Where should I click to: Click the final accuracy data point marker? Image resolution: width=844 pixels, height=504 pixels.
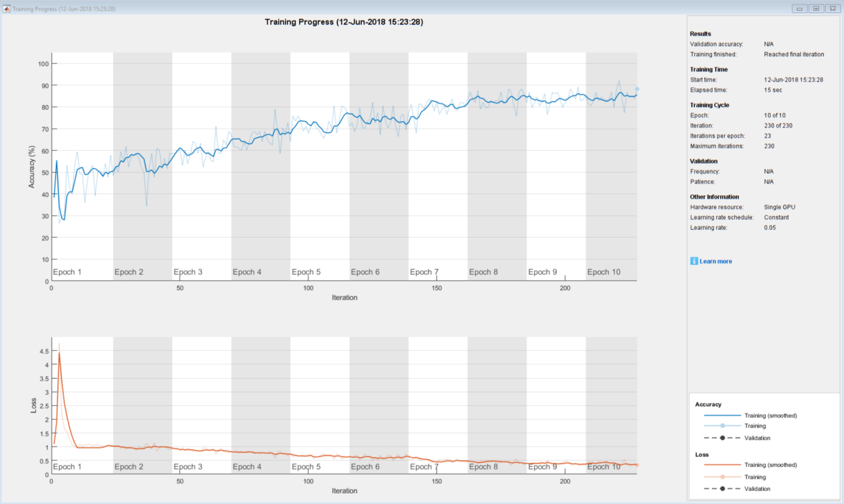click(x=637, y=89)
